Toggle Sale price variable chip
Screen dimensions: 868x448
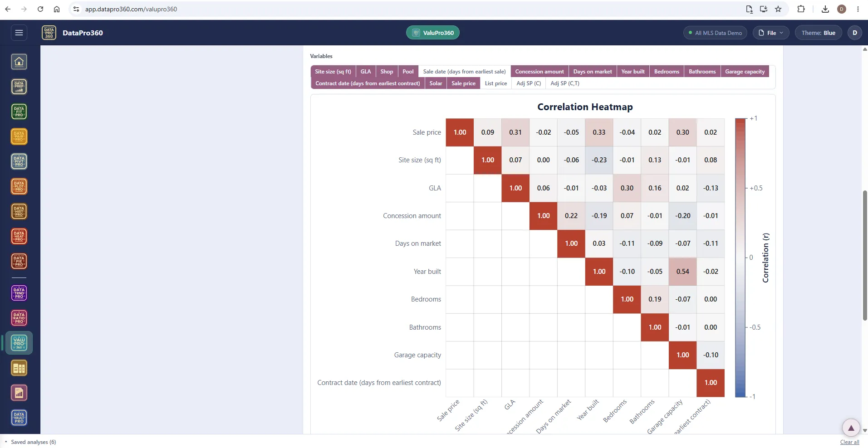click(463, 83)
